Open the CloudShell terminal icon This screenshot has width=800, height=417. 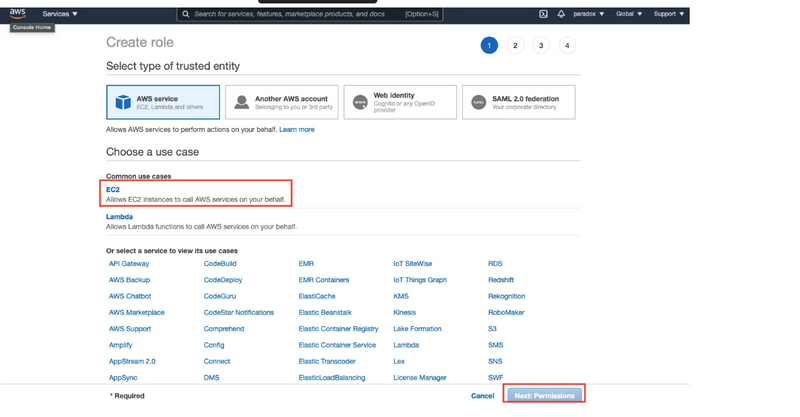543,14
